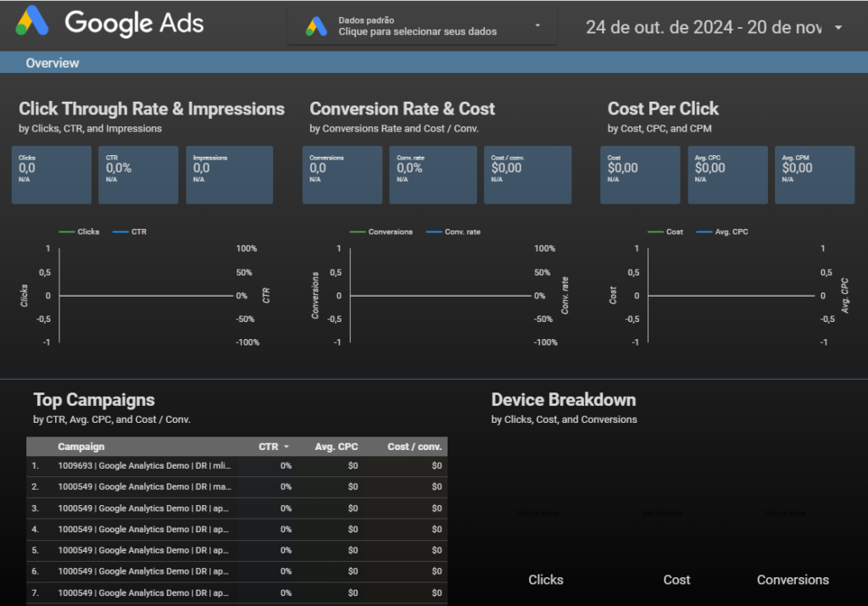
Task: Select campaign row 2 ending in 'ma...'
Action: [x=237, y=487]
